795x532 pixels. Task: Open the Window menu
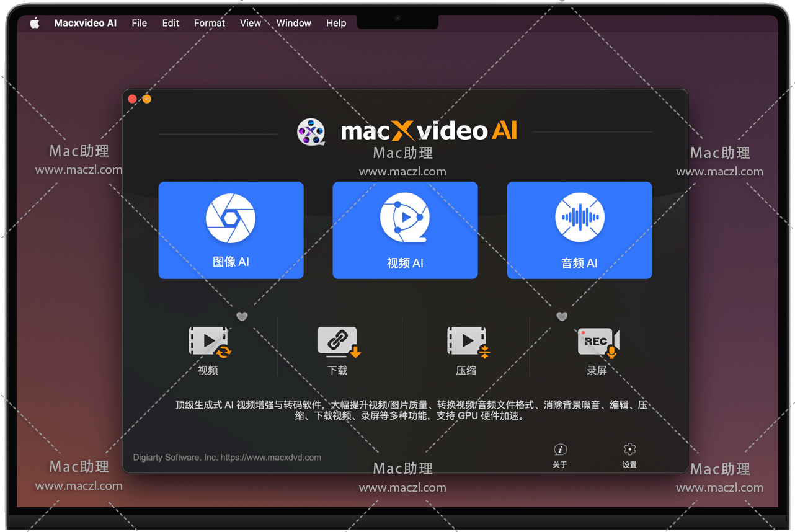(293, 23)
